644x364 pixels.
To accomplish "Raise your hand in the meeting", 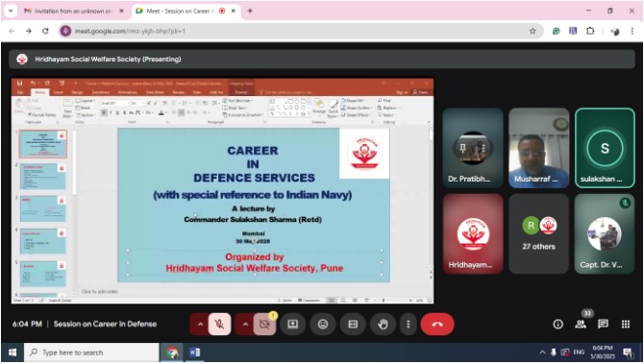I will [x=383, y=325].
